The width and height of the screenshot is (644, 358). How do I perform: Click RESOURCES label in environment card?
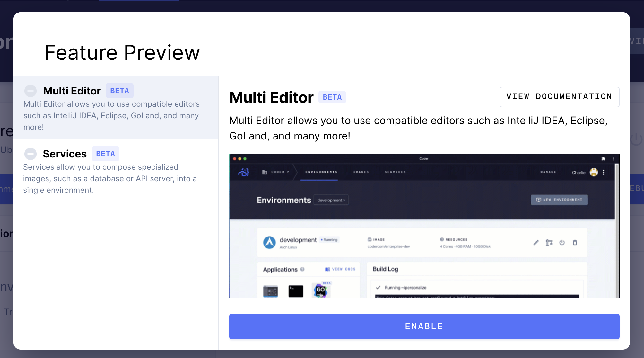tap(453, 239)
